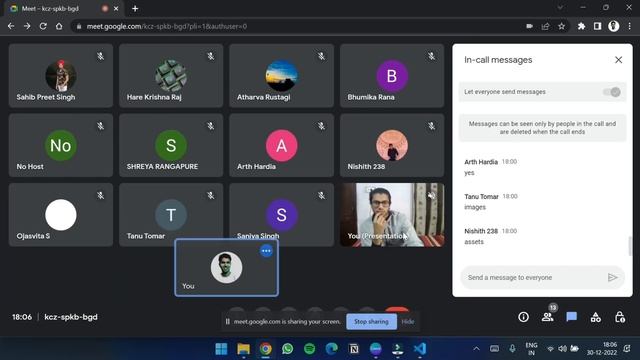Screen dimensions: 640x360
Task: Click muted mic icon on Nishith 238
Action: click(431, 126)
